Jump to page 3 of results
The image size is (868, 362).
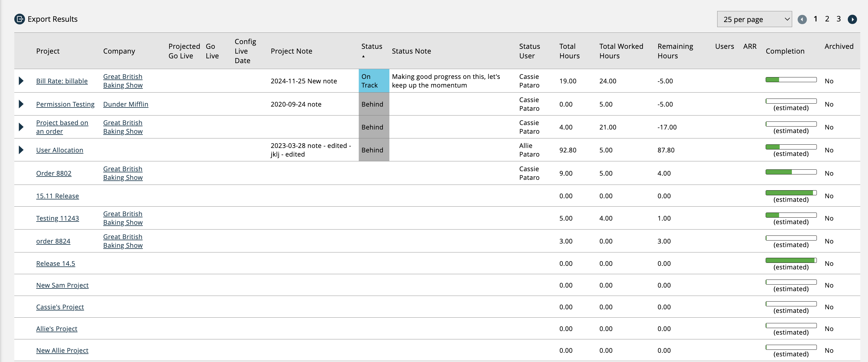click(x=838, y=19)
